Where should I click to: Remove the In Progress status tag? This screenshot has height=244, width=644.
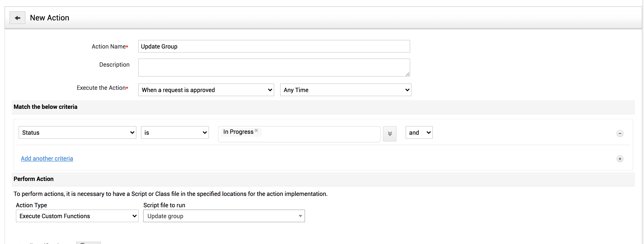(256, 130)
